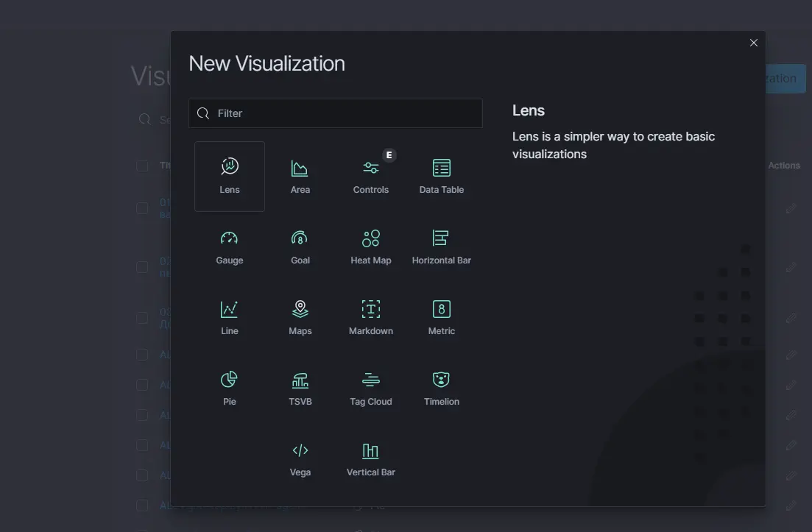Click the Filter search field
Image resolution: width=812 pixels, height=532 pixels.
(346, 113)
